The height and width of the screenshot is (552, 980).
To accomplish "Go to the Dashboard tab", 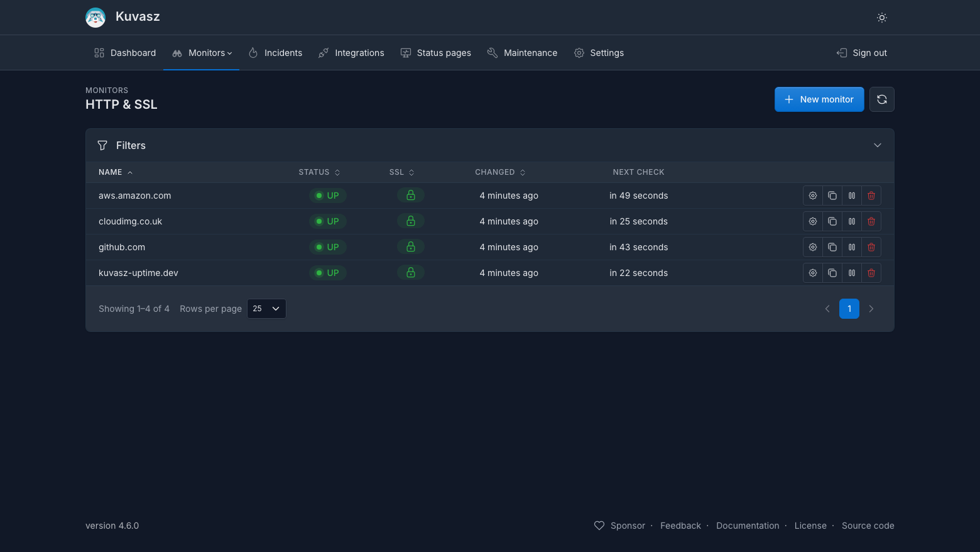I will click(125, 53).
